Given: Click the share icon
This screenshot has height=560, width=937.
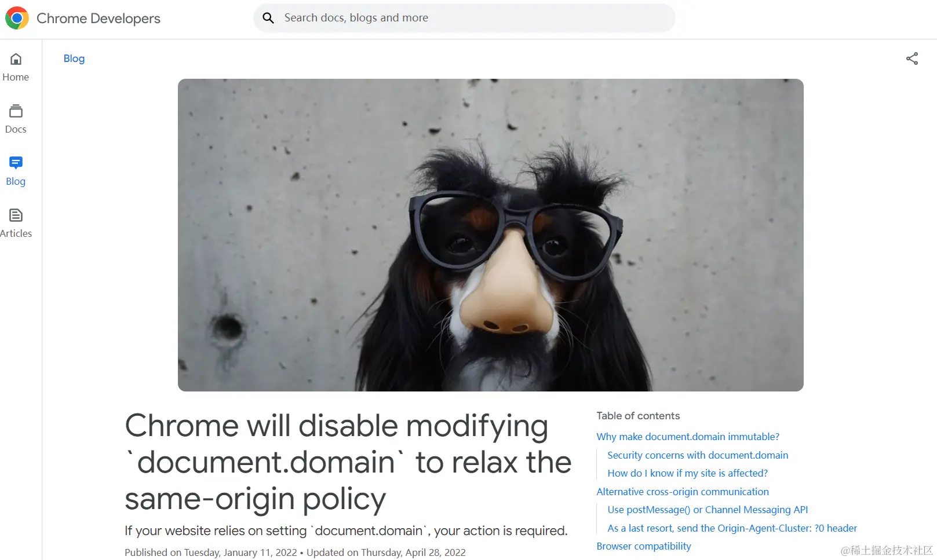Looking at the screenshot, I should coord(912,58).
